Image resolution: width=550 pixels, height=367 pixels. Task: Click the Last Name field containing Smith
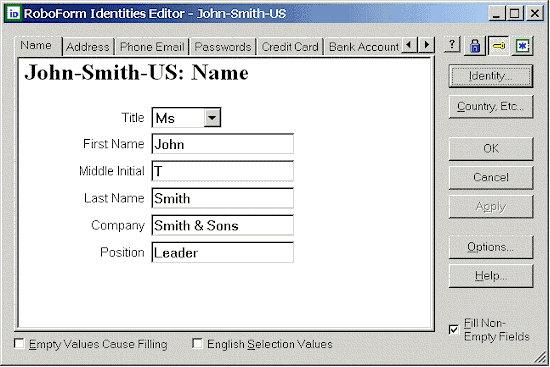click(222, 198)
